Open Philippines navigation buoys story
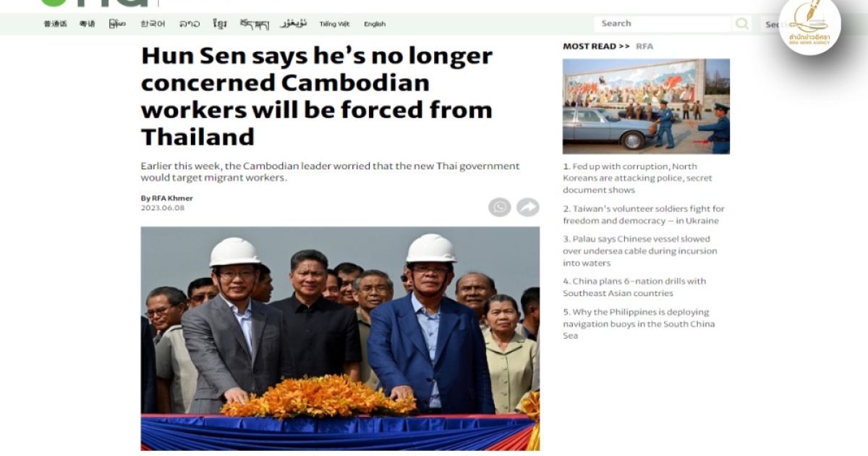868x456 pixels. [x=639, y=324]
